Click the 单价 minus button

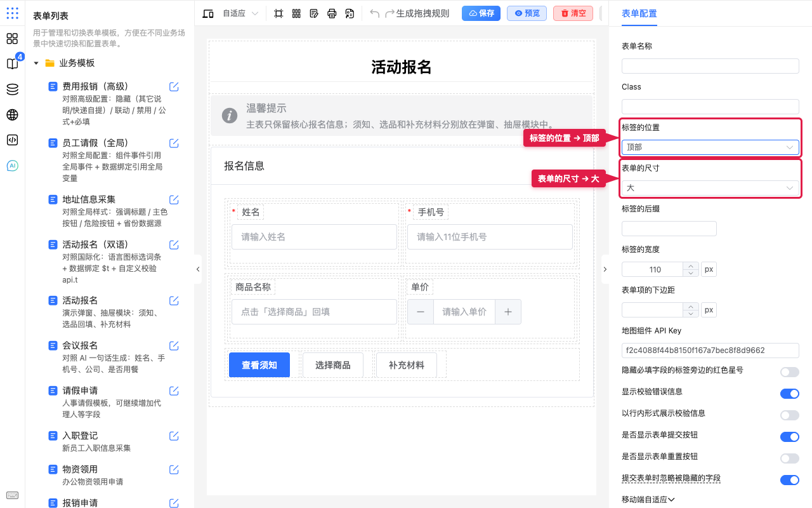[421, 312]
